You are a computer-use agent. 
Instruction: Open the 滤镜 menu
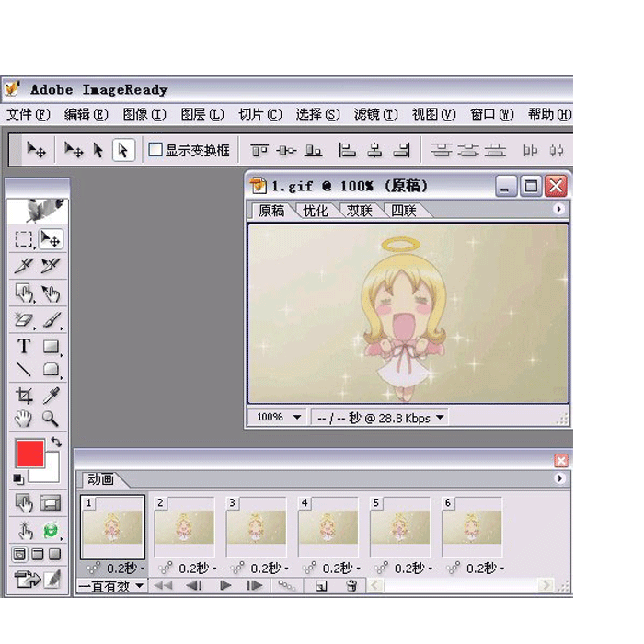[375, 114]
